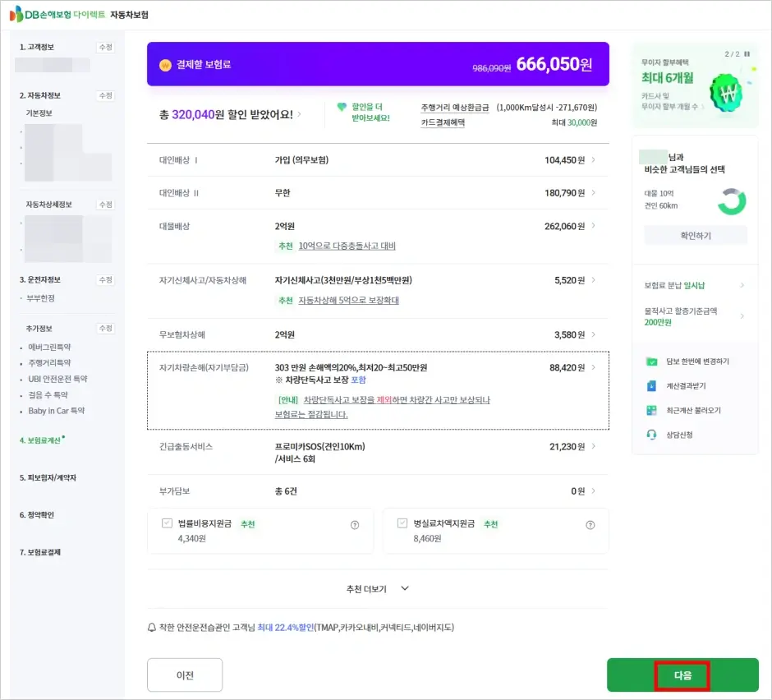Expand 대인배상 I row chevron
The width and height of the screenshot is (772, 700).
tap(593, 159)
